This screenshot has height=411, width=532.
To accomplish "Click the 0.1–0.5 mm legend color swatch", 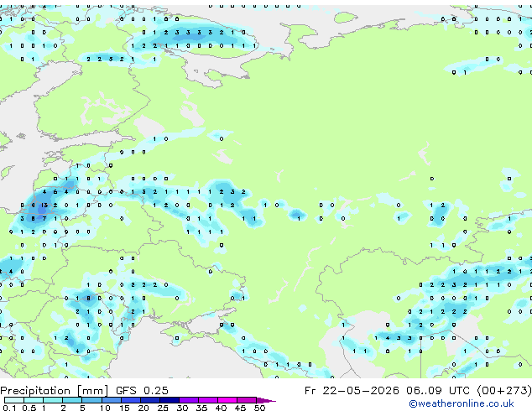I will pyautogui.click(x=14, y=400).
